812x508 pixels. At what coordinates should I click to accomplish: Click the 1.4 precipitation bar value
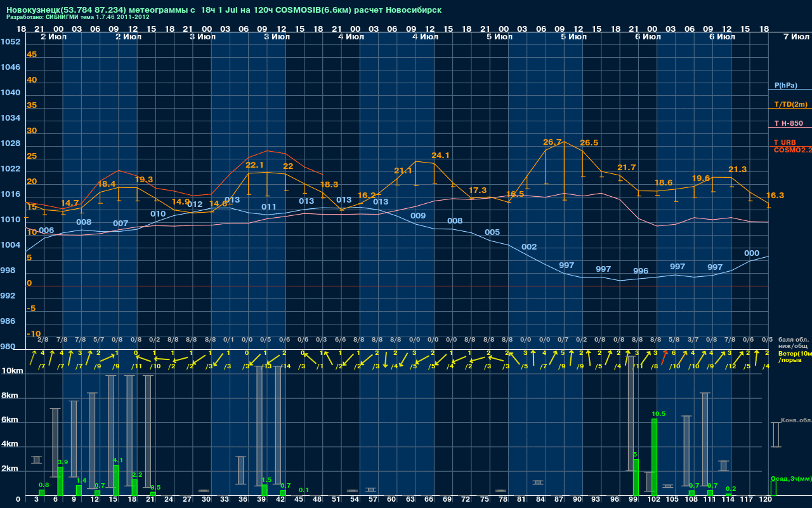click(81, 481)
